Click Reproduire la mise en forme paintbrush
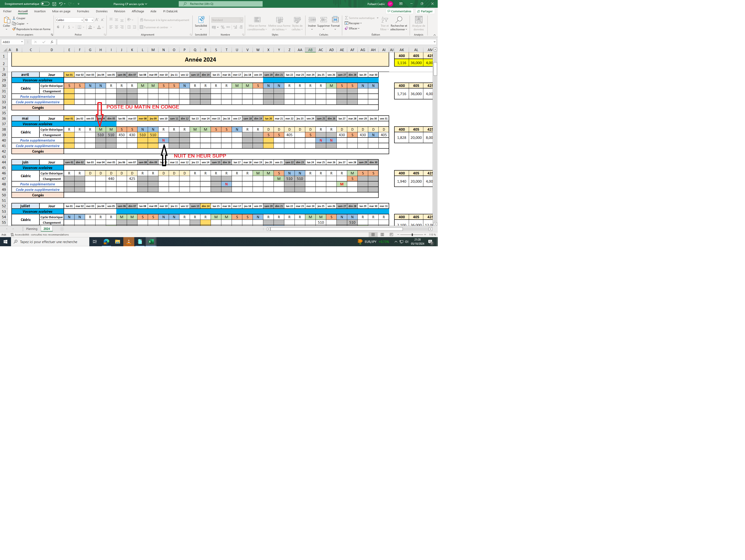745x560 pixels. point(31,29)
